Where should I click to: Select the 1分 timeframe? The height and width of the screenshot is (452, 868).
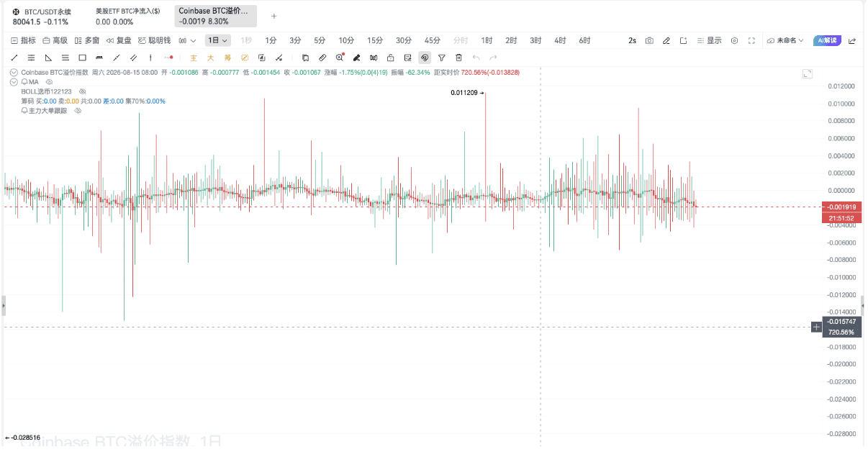point(271,41)
